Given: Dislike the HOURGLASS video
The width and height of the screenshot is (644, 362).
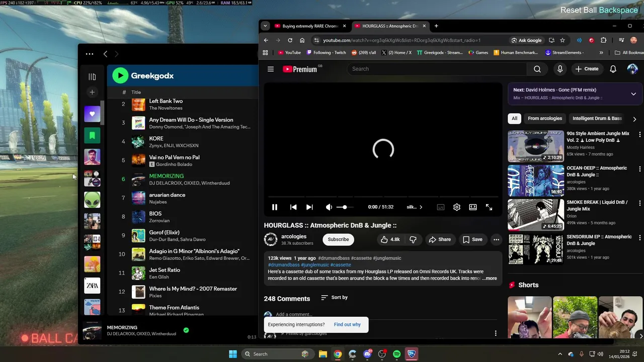Looking at the screenshot, I should click(413, 240).
